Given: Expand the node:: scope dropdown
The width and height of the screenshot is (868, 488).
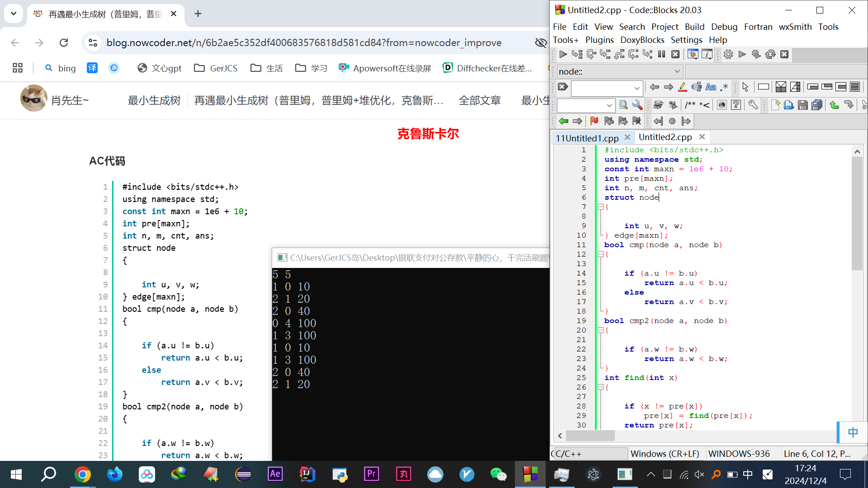Looking at the screenshot, I should coord(677,71).
